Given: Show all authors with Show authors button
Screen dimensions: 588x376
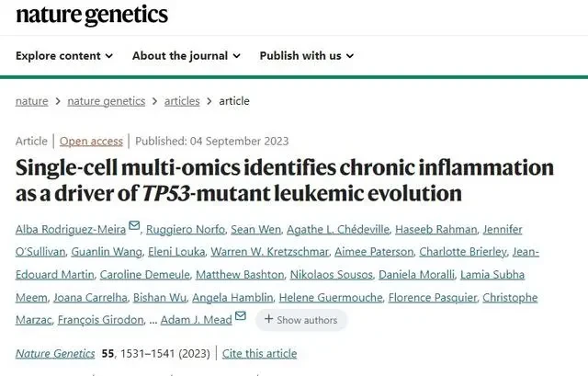Looking at the screenshot, I should pyautogui.click(x=301, y=320).
